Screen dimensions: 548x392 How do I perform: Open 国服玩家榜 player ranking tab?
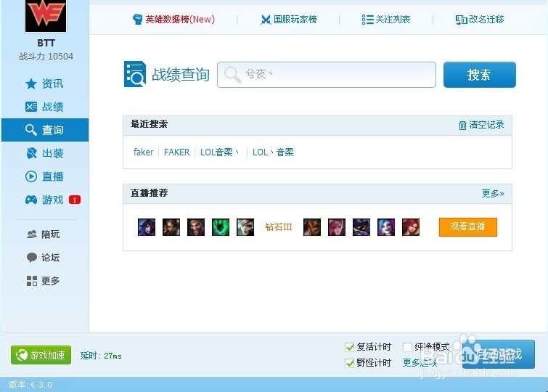point(289,19)
